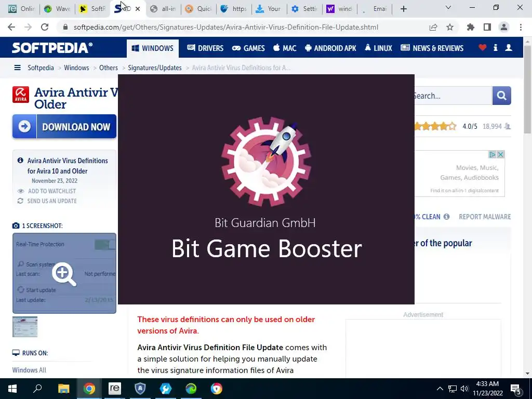Select the MAC category
The image size is (532, 399).
[x=285, y=48]
